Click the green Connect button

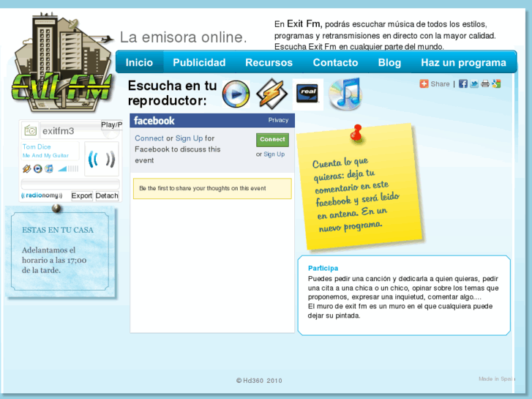click(272, 140)
